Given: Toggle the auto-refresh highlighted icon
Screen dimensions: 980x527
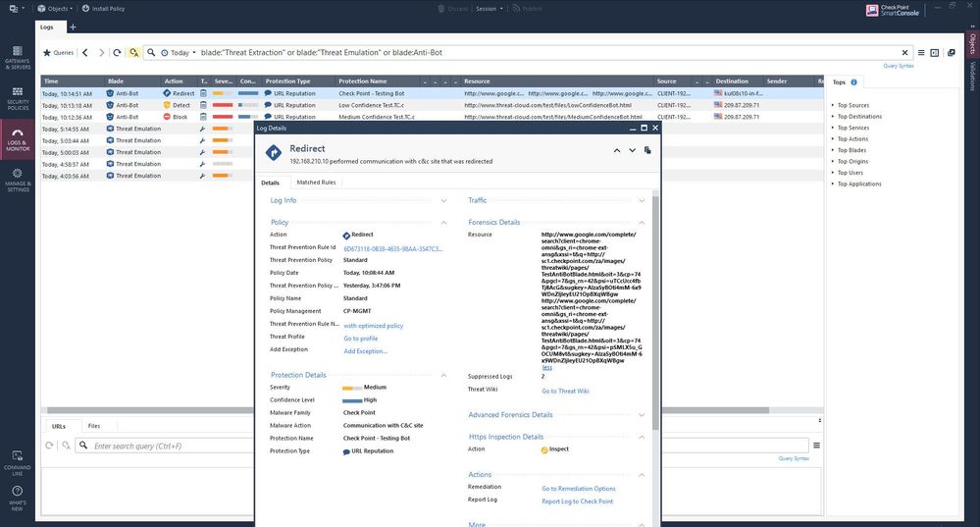Looking at the screenshot, I should 134,52.
